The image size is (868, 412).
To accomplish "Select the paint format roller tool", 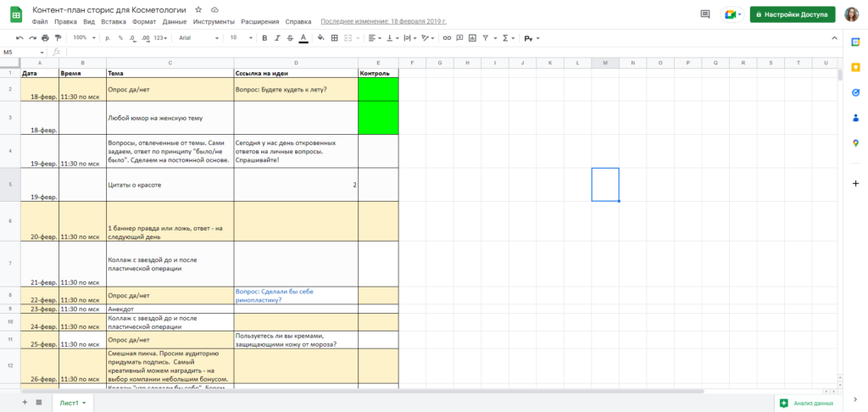I will click(58, 38).
